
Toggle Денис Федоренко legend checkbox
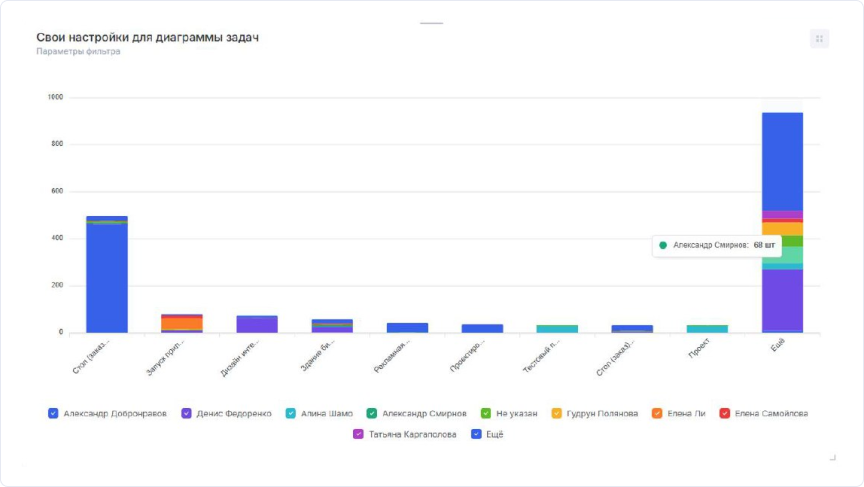(187, 413)
